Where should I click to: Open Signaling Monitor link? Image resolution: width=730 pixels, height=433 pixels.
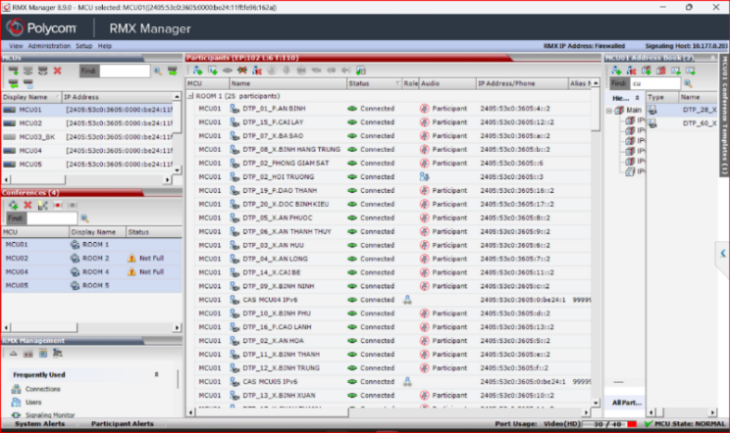pos(50,414)
